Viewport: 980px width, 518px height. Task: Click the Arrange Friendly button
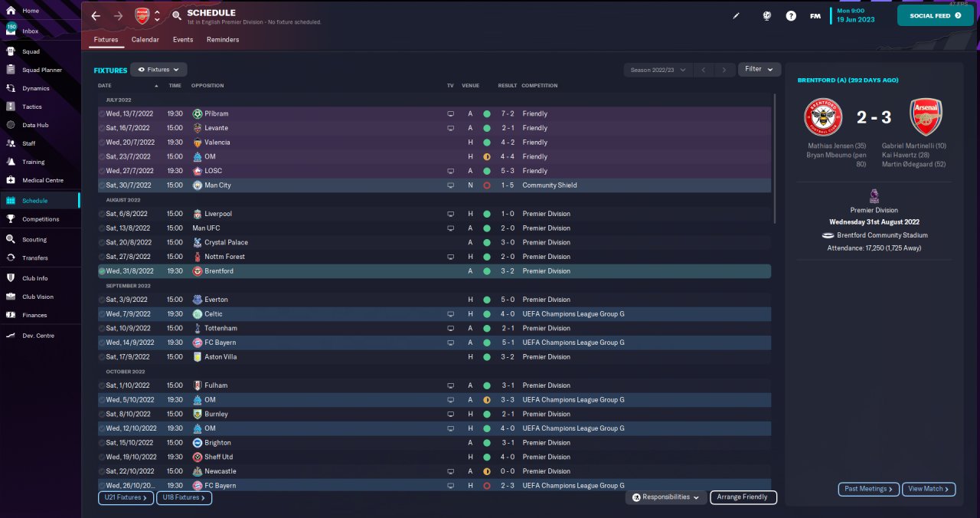743,497
